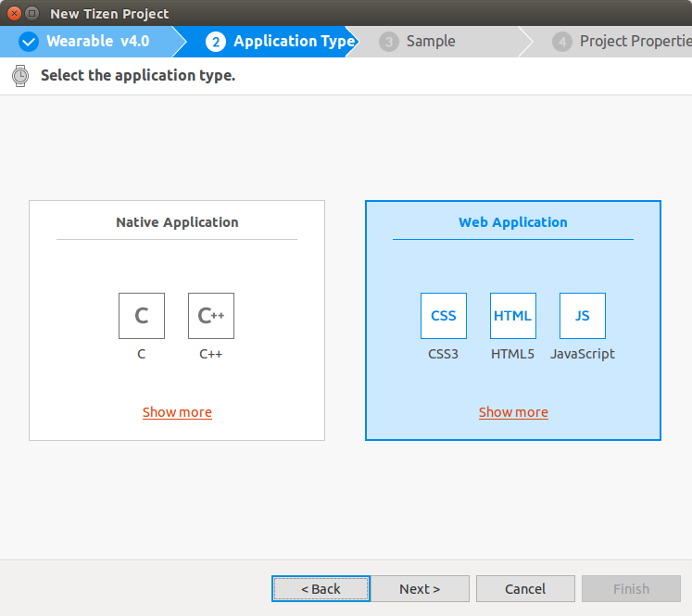Click the step 2 number circle
Image resolution: width=692 pixels, height=616 pixels.
tap(216, 42)
